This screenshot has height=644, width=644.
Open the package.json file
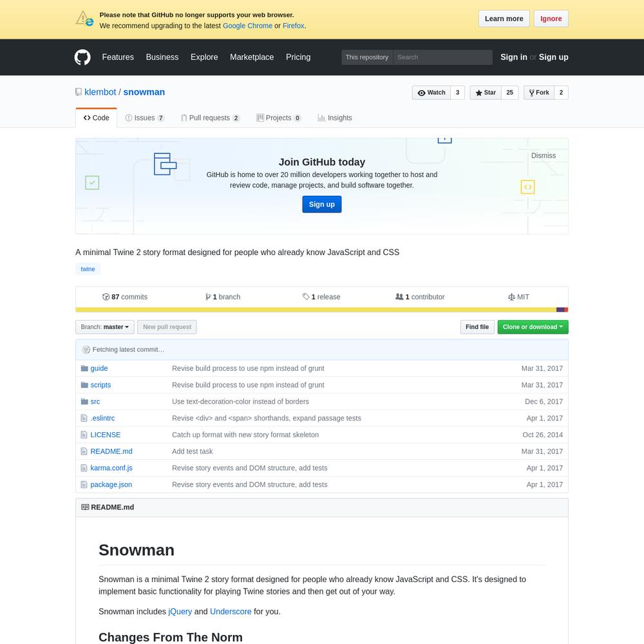(x=111, y=485)
